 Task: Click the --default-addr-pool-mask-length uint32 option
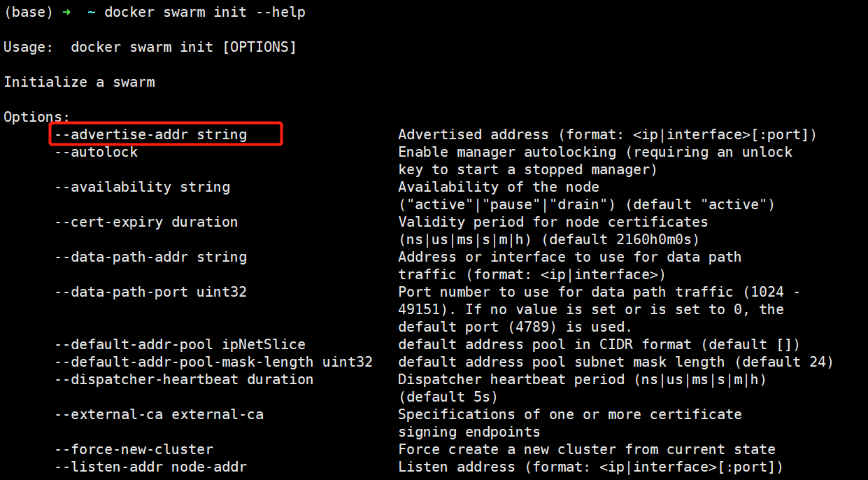pos(214,362)
